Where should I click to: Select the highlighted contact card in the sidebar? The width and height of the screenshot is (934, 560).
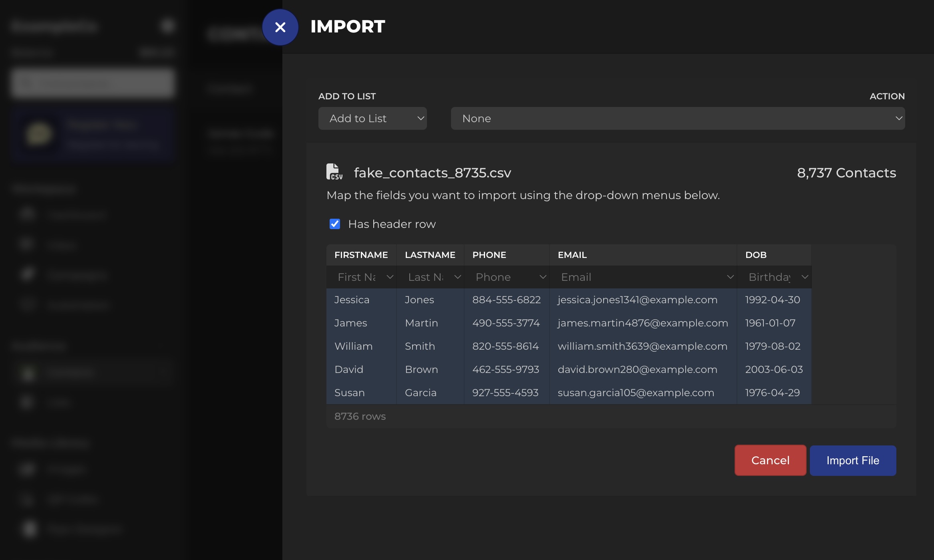(x=93, y=134)
